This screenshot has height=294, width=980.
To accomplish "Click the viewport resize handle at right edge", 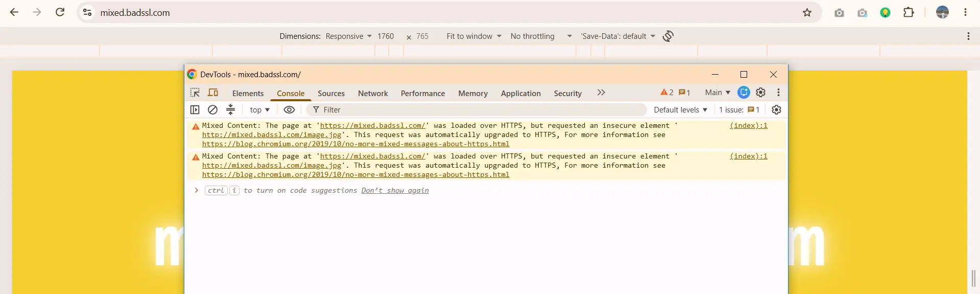I will pos(973,278).
